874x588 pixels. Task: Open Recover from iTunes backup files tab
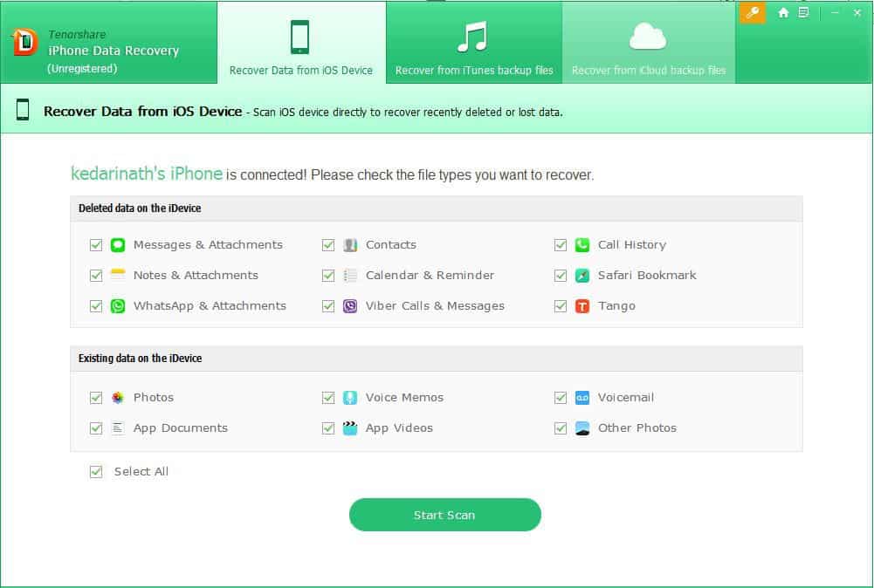(474, 43)
